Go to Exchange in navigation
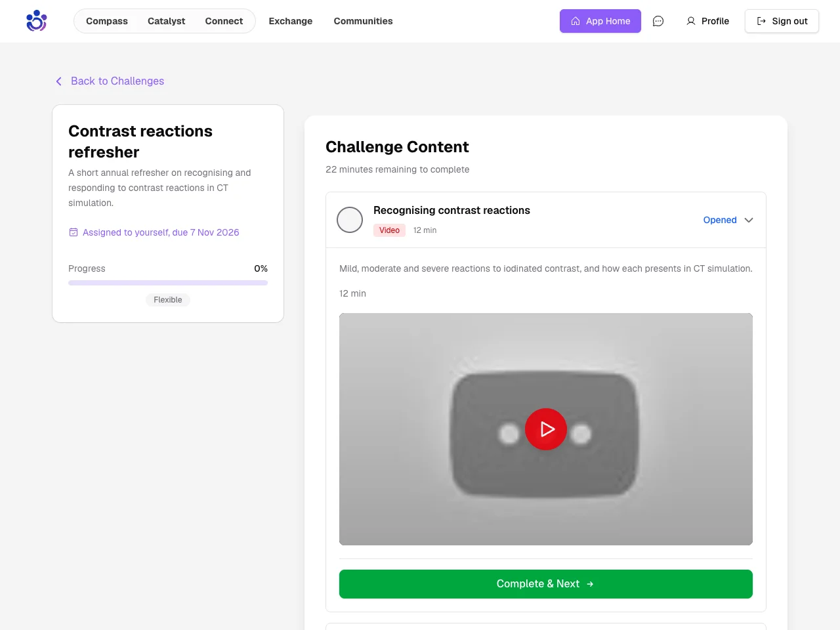Viewport: 840px width, 630px height. [291, 21]
